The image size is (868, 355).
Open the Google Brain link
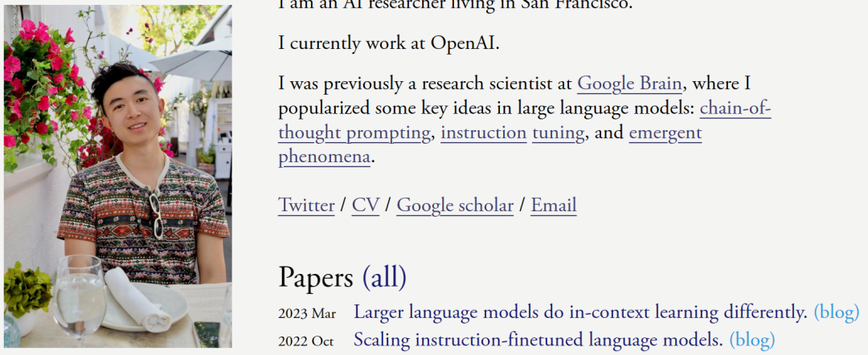(629, 84)
